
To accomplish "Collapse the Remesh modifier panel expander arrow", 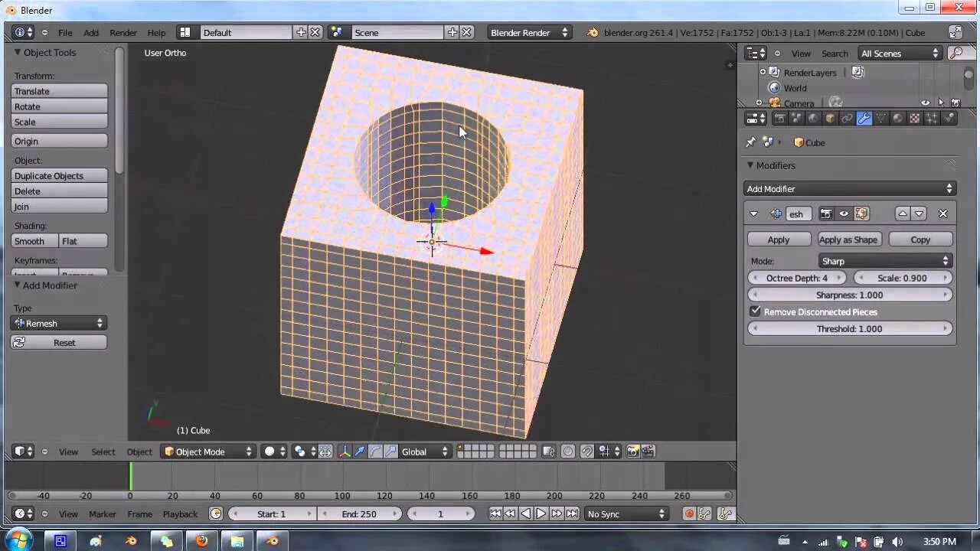I will point(753,214).
